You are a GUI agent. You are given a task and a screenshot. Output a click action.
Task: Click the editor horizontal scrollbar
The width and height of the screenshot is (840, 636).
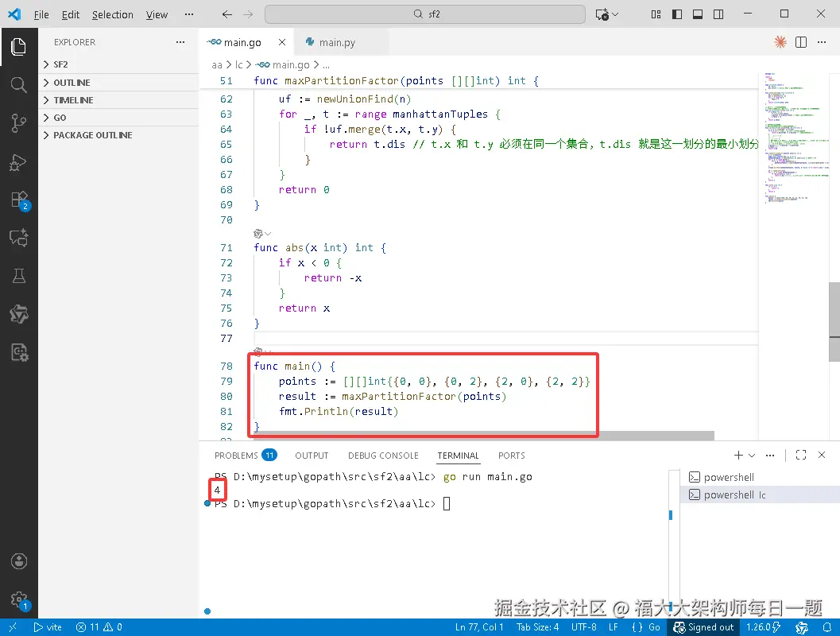(483, 436)
